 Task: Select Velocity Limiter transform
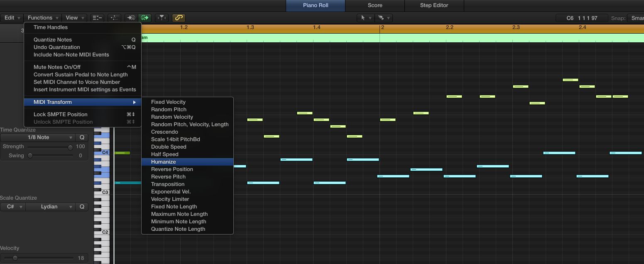[x=187, y=199]
